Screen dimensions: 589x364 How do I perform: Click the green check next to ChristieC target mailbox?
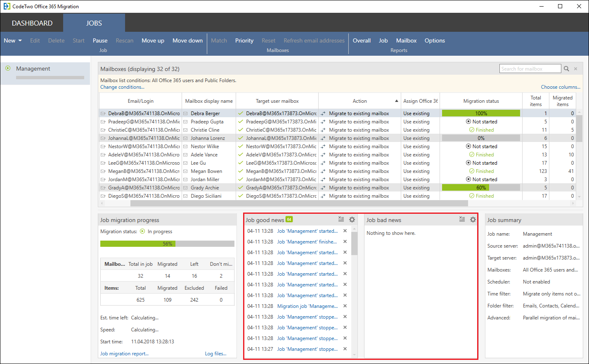tap(241, 130)
